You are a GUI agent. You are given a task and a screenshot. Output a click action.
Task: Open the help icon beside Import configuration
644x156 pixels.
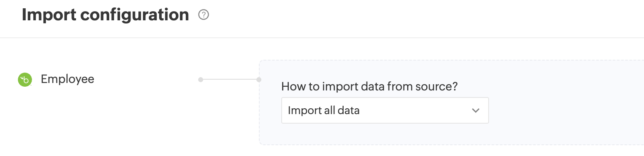204,15
